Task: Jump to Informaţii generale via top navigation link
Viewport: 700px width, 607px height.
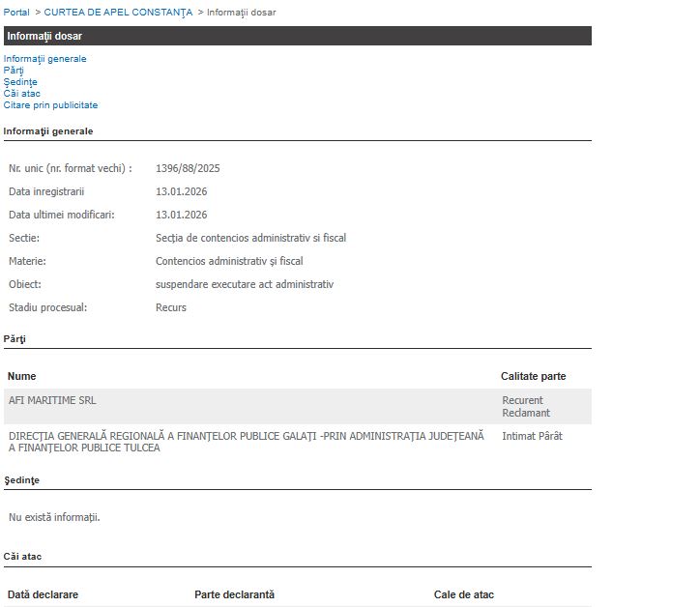Action: (44, 59)
